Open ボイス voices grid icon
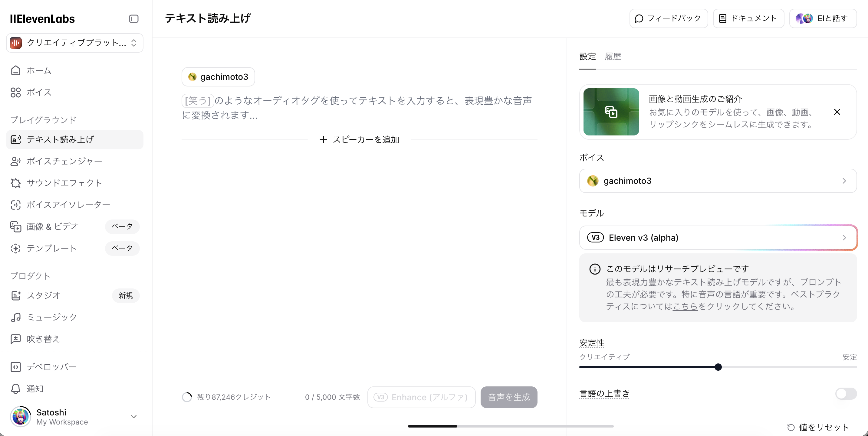The height and width of the screenshot is (436, 868). coord(15,92)
